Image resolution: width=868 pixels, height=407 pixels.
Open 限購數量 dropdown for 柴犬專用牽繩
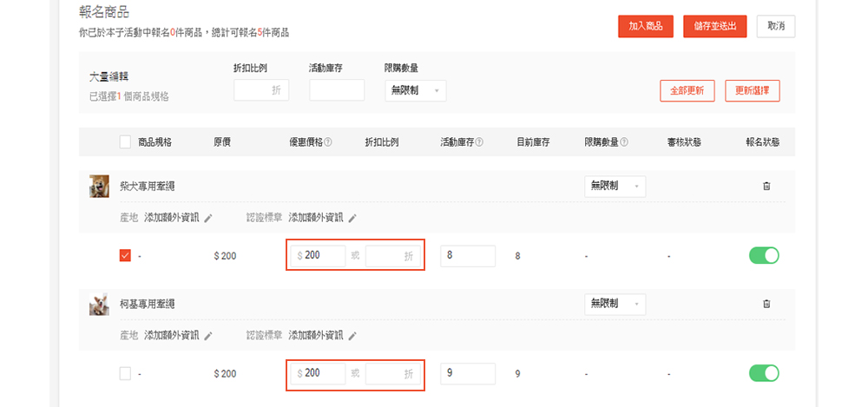[x=615, y=186]
